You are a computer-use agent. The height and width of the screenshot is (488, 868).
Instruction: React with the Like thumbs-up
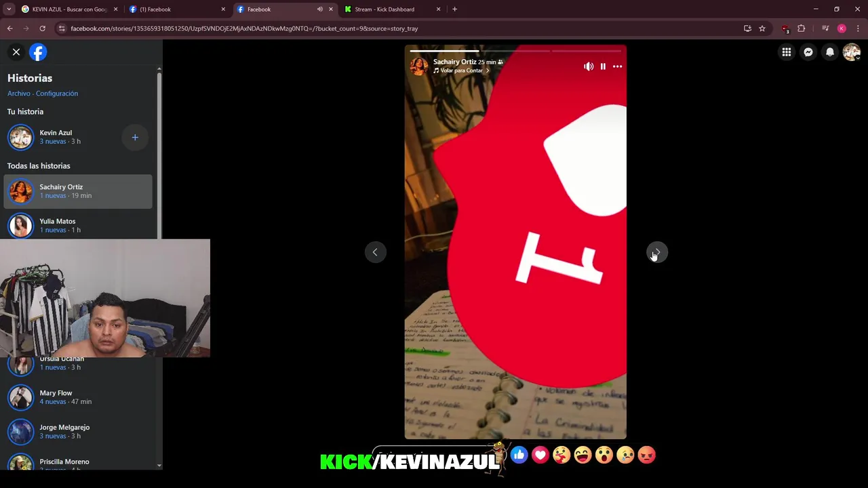(519, 455)
